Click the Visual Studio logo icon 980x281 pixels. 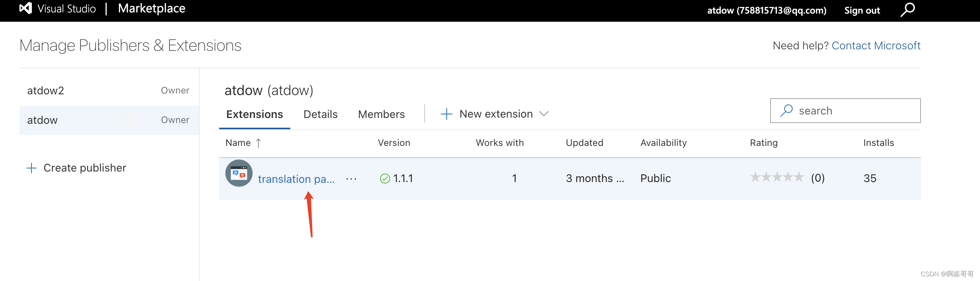26,8
